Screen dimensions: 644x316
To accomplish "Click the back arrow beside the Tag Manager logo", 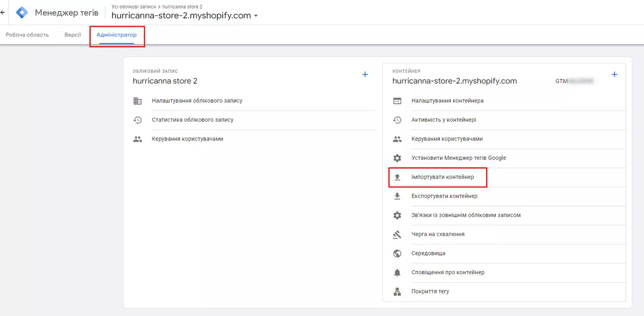I will [2, 12].
